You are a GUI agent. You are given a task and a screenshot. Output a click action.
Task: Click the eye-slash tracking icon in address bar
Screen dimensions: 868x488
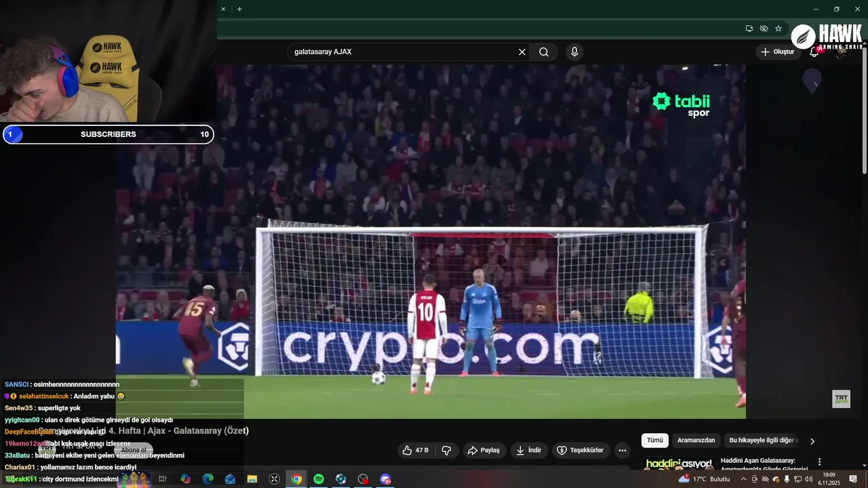764,28
